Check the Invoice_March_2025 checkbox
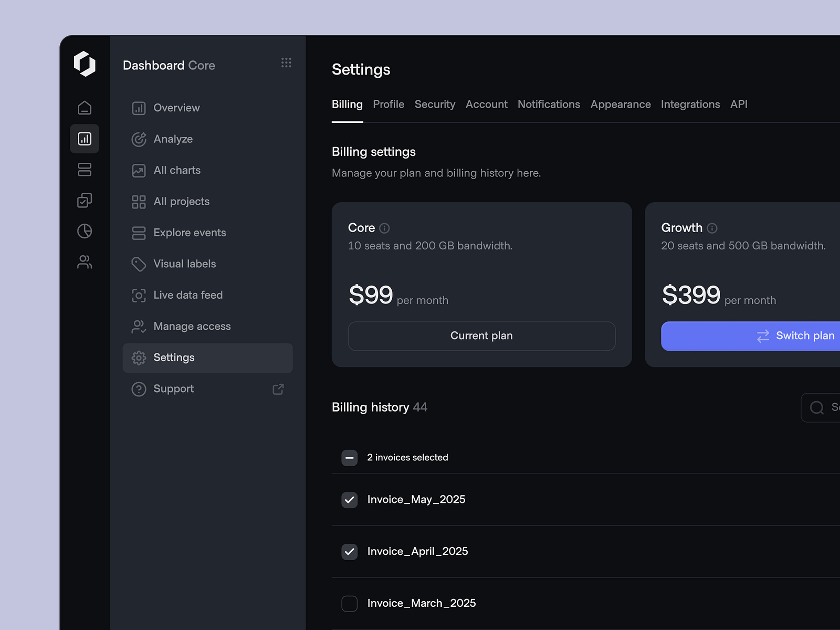Viewport: 840px width, 630px height. pos(349,604)
